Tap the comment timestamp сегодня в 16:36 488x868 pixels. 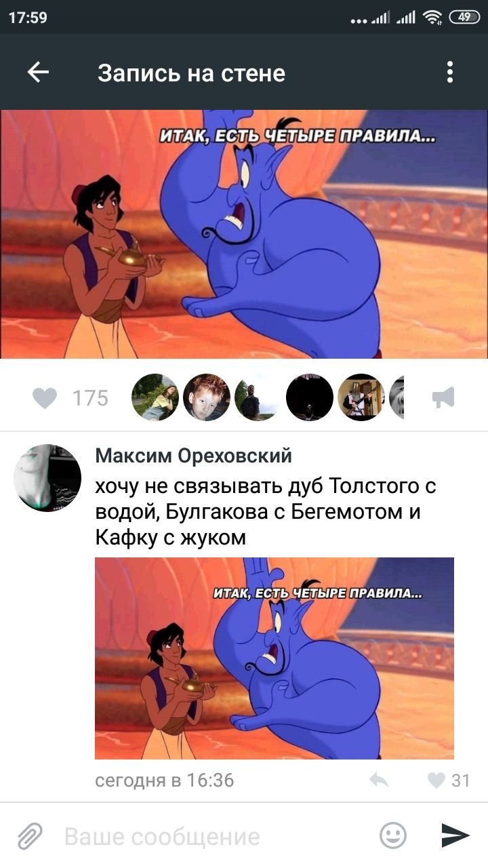pos(165,781)
